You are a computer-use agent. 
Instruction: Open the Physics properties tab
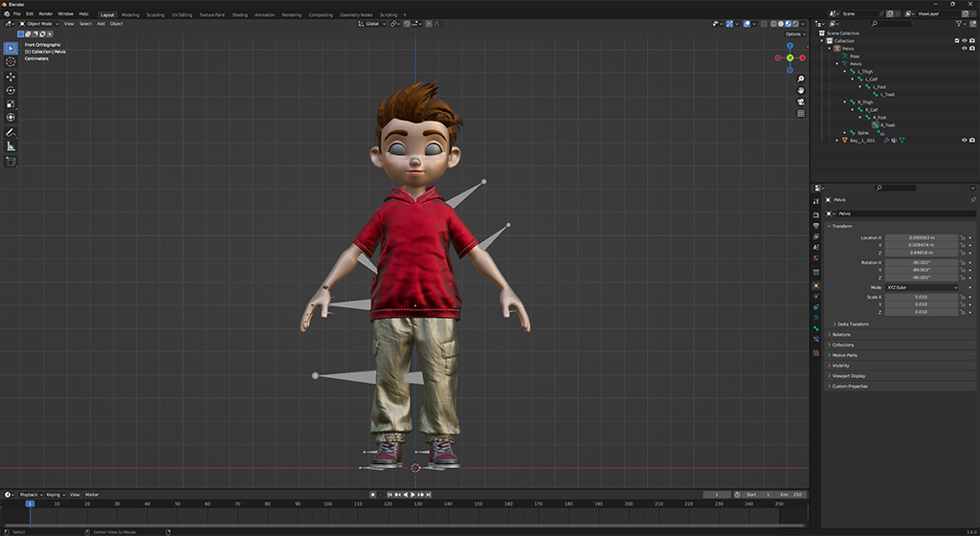(x=816, y=296)
